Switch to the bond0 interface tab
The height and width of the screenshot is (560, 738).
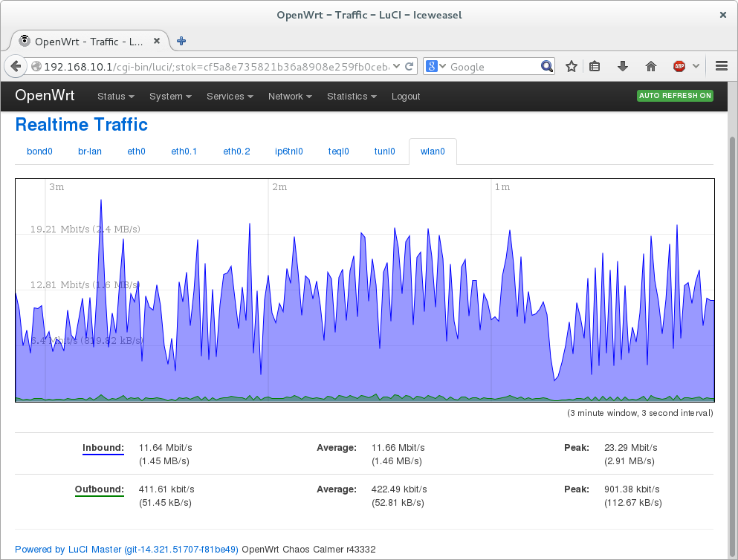(39, 152)
